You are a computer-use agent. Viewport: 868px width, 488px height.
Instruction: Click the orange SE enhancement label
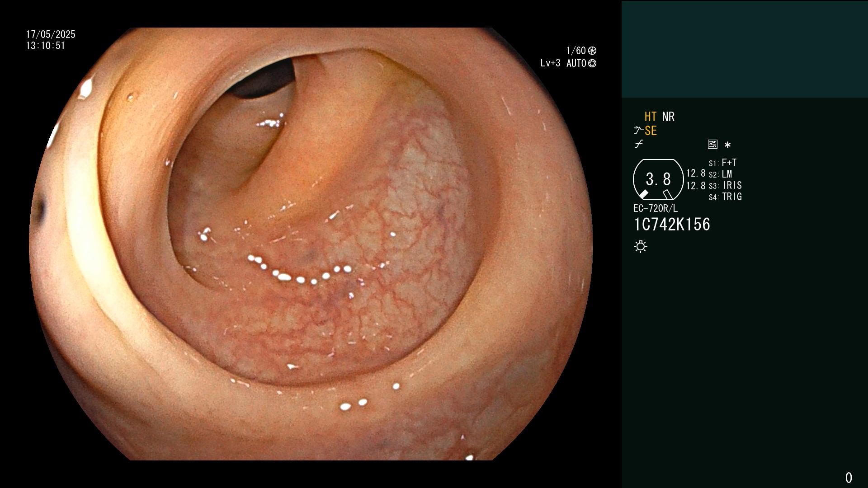[x=651, y=131]
